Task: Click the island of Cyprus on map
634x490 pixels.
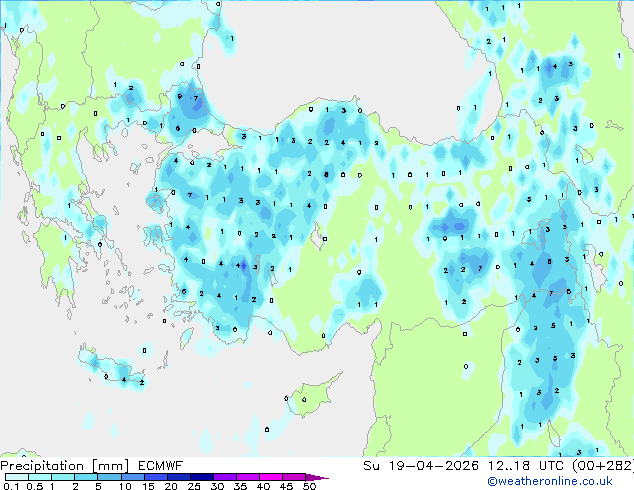Action: tap(312, 397)
